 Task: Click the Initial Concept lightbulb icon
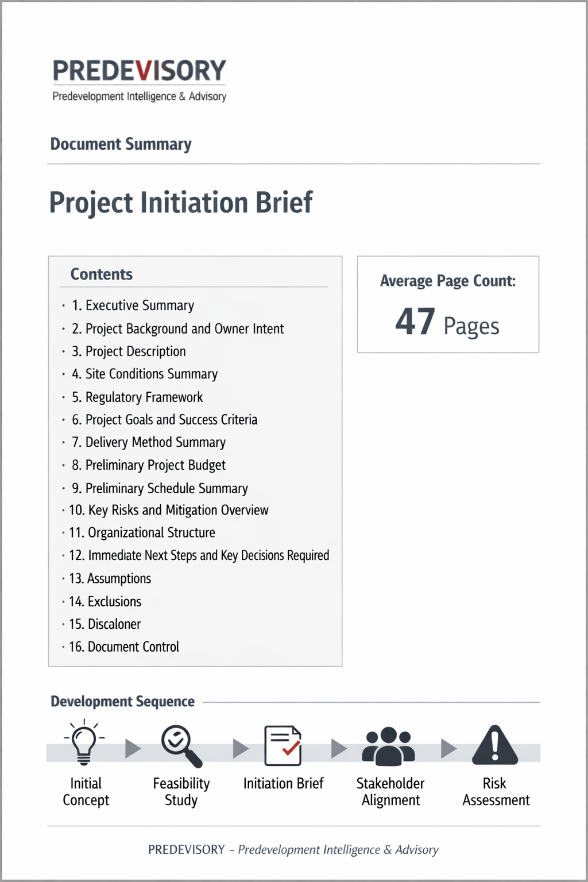[84, 742]
